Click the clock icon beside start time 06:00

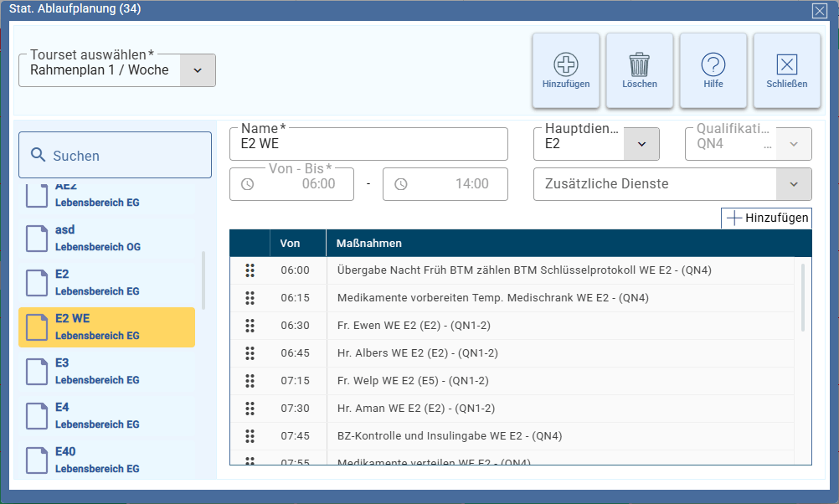[x=247, y=184]
